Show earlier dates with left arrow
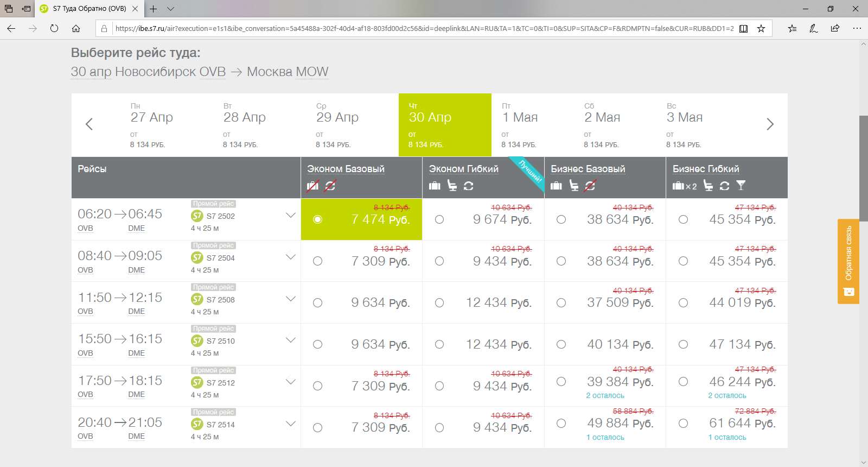The height and width of the screenshot is (467, 868). 90,124
